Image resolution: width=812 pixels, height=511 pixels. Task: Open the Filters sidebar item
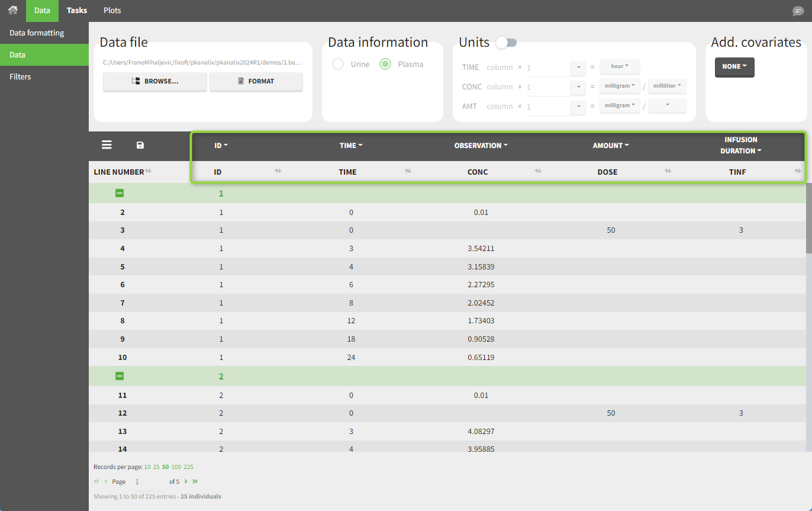click(x=20, y=76)
